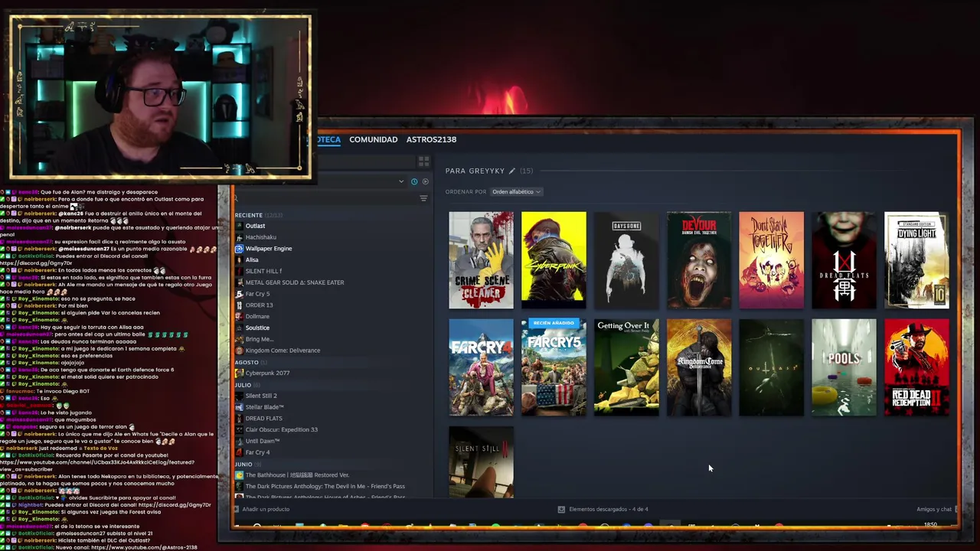Open the COMUNIDAD tab

pyautogui.click(x=374, y=139)
